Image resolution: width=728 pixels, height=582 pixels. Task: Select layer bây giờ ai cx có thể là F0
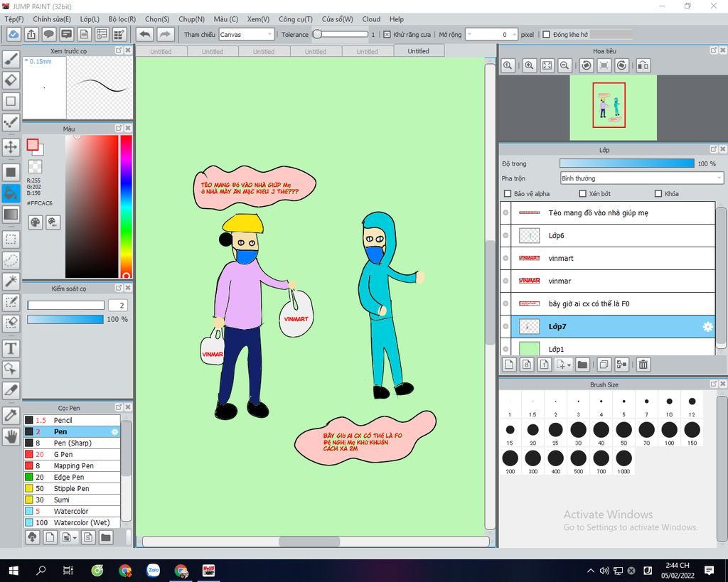[x=608, y=303]
